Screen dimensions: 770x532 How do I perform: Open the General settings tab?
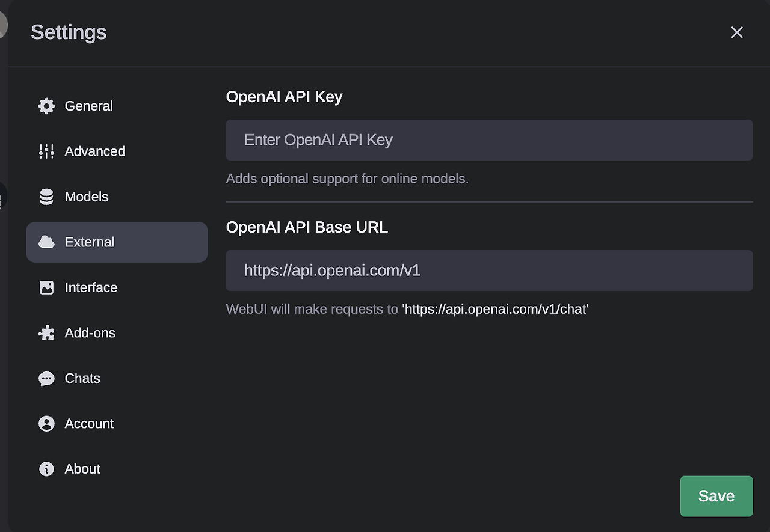tap(88, 106)
